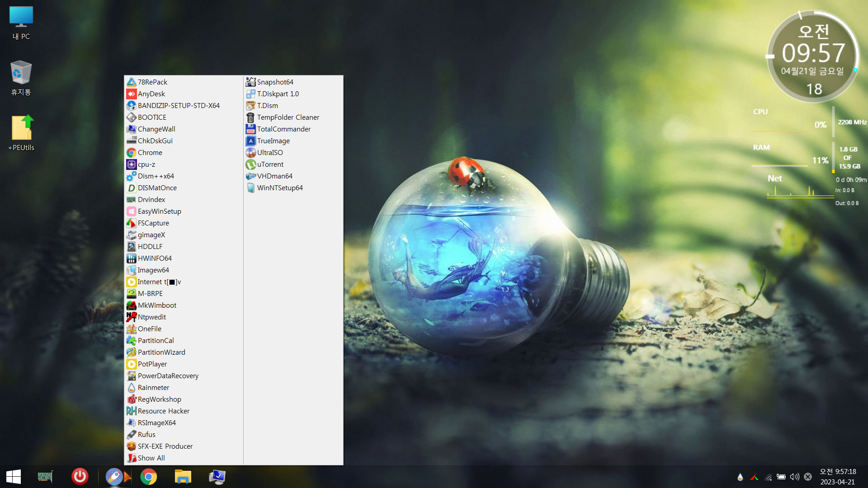Start Rufus from the menu
Image resolution: width=868 pixels, height=488 pixels.
184,434
